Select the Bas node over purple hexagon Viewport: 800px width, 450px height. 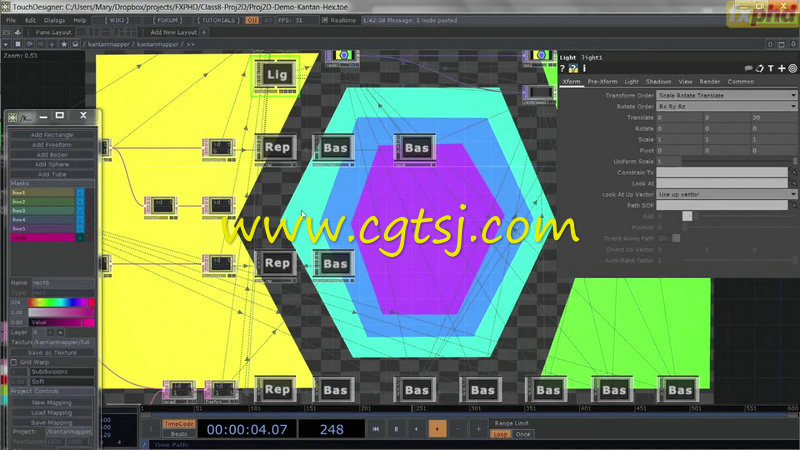tap(415, 149)
